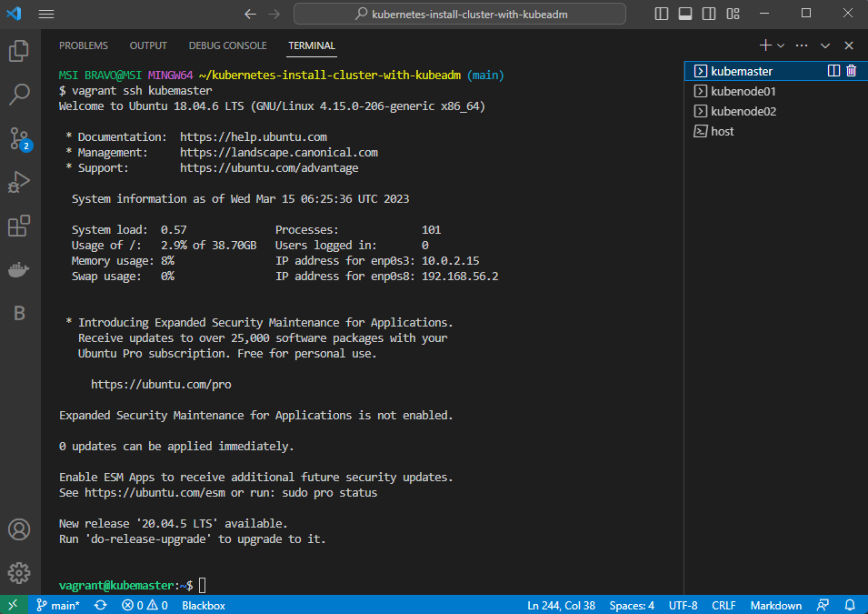Open the launch profile dropdown arrow

pyautogui.click(x=781, y=45)
